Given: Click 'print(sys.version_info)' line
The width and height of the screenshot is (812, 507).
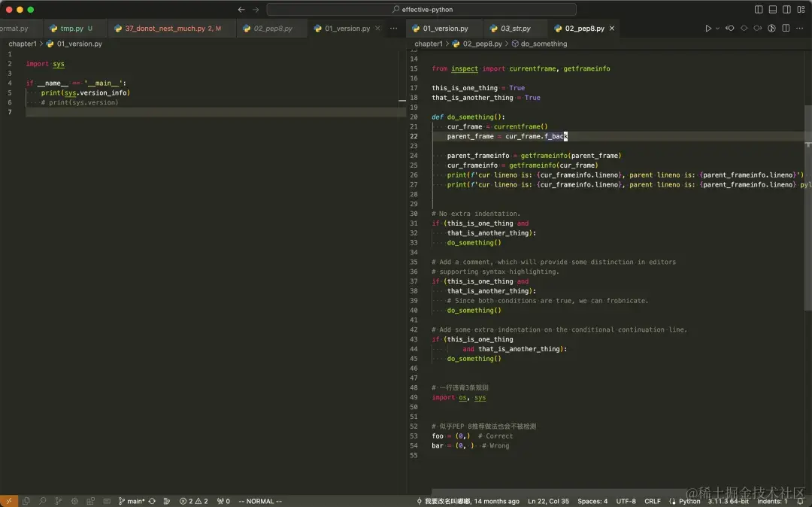Looking at the screenshot, I should pyautogui.click(x=86, y=93).
